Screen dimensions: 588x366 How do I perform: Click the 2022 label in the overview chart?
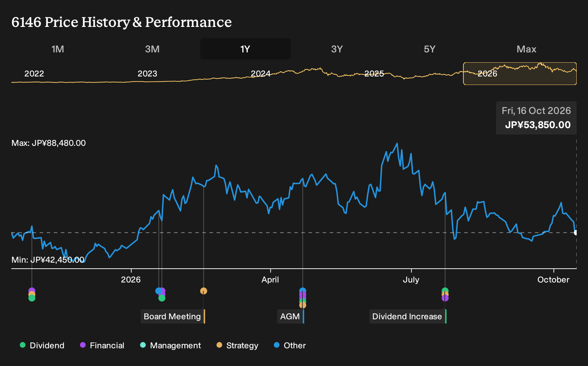tap(34, 74)
